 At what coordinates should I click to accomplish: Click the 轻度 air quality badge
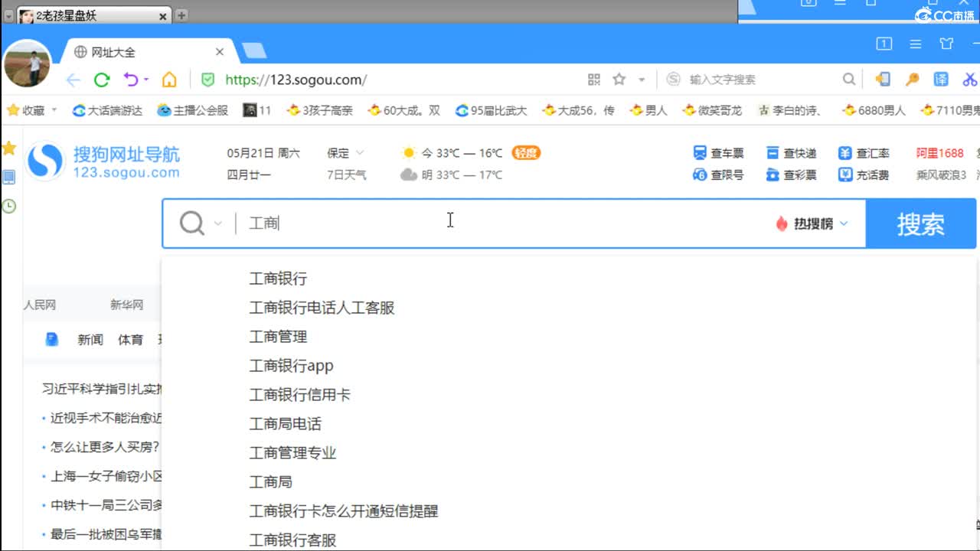(x=526, y=153)
